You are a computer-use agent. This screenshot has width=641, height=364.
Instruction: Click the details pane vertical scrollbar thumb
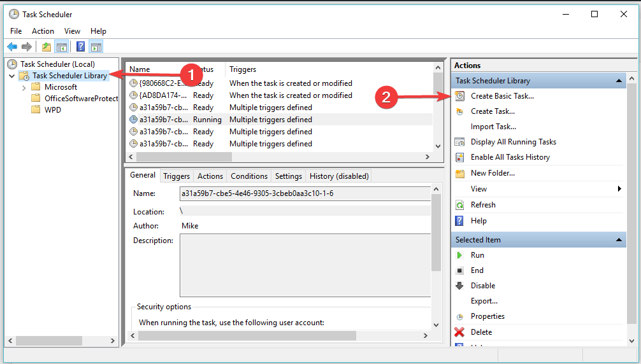point(436,233)
